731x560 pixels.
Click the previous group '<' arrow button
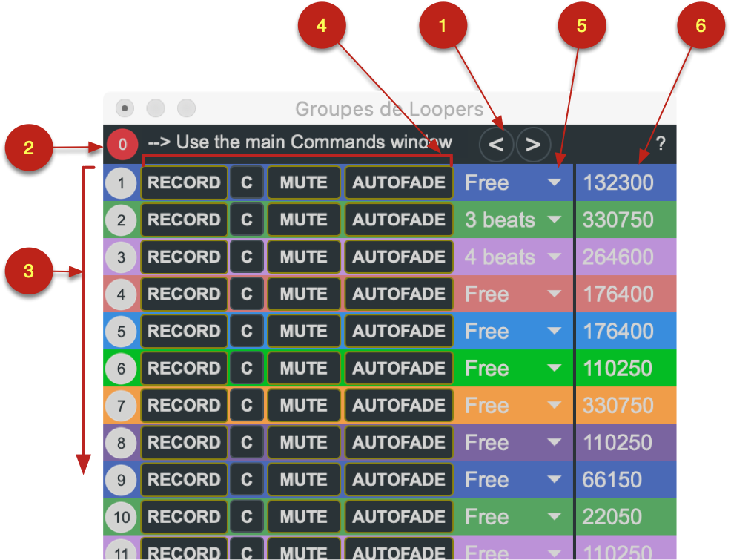pos(496,145)
